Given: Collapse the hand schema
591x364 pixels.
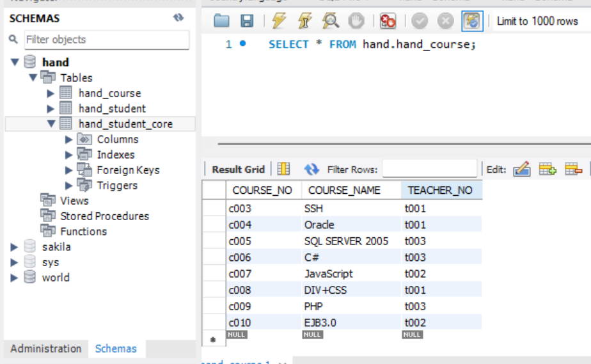Looking at the screenshot, I should (x=15, y=62).
